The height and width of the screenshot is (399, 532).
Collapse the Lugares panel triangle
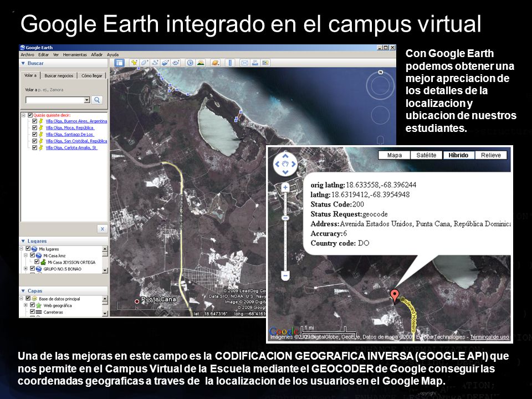coord(23,241)
